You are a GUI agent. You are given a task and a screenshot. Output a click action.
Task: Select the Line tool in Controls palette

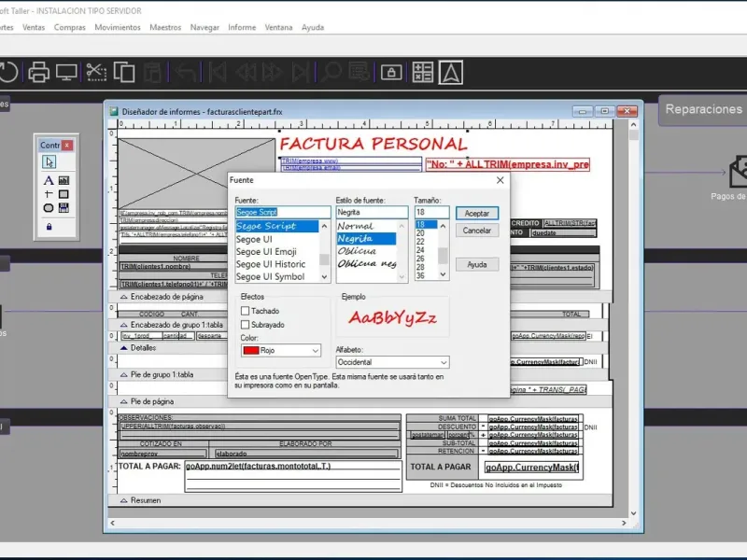click(x=49, y=194)
